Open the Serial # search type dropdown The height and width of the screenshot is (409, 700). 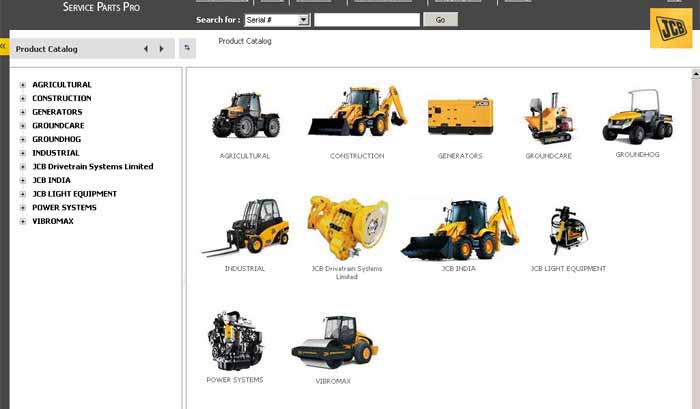(303, 20)
